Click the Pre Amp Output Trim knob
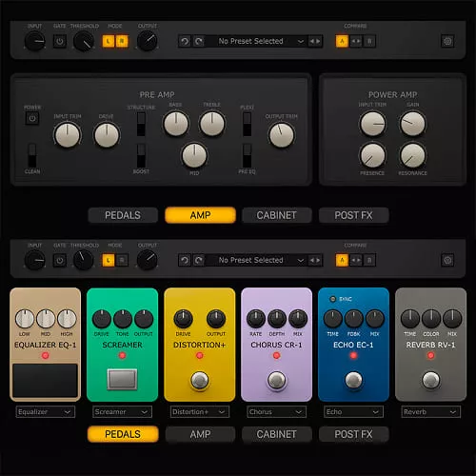Image resolution: width=476 pixels, height=476 pixels. (x=282, y=135)
